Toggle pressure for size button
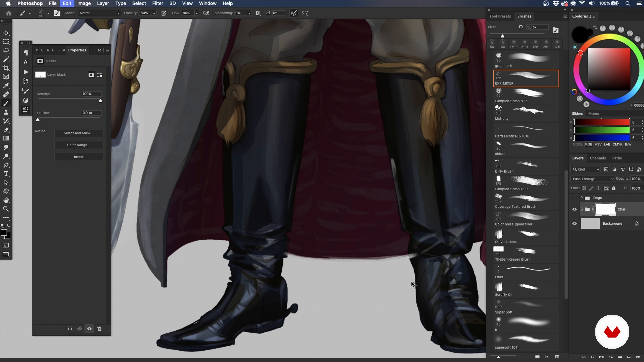Image resolution: width=644 pixels, height=362 pixels. pyautogui.click(x=294, y=13)
